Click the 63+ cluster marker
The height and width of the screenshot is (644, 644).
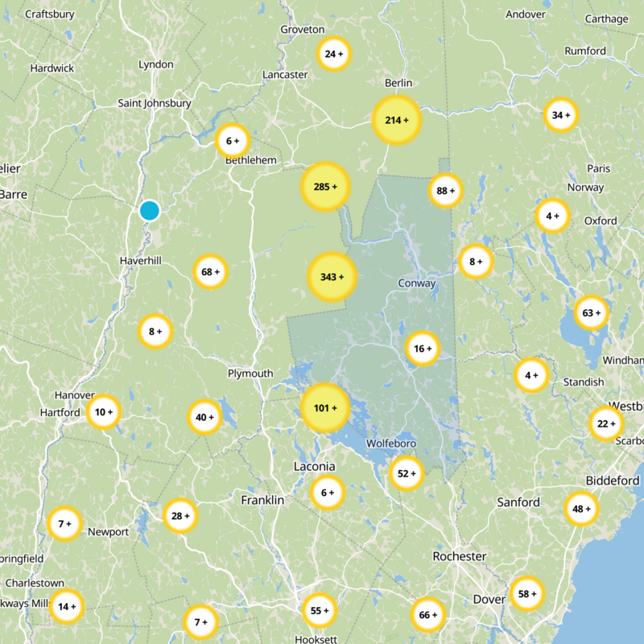(591, 313)
